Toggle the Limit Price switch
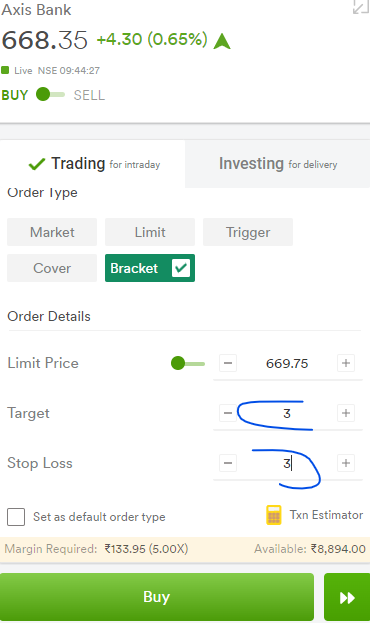 click(188, 363)
